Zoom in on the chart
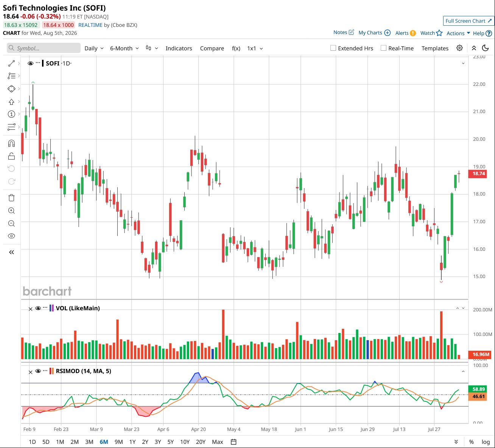 [11, 211]
